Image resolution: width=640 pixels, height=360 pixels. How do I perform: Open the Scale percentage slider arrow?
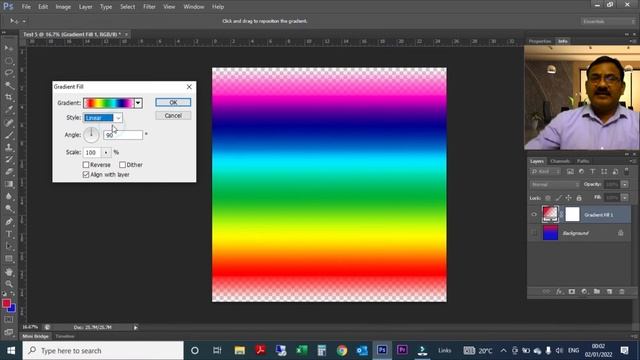point(106,152)
